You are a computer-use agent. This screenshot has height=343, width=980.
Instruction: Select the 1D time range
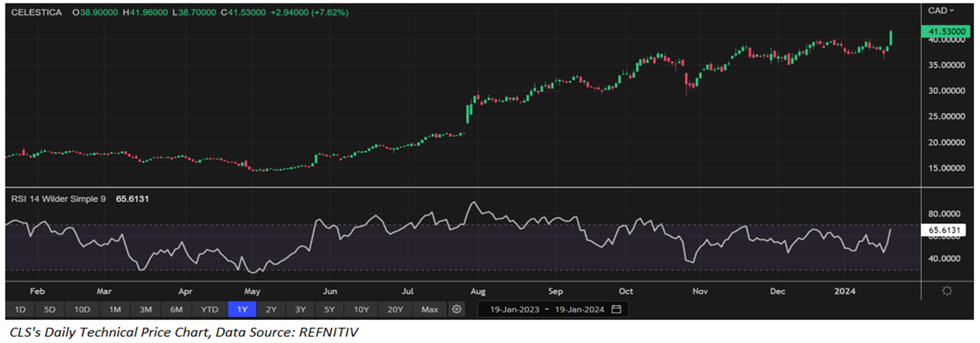(x=20, y=309)
